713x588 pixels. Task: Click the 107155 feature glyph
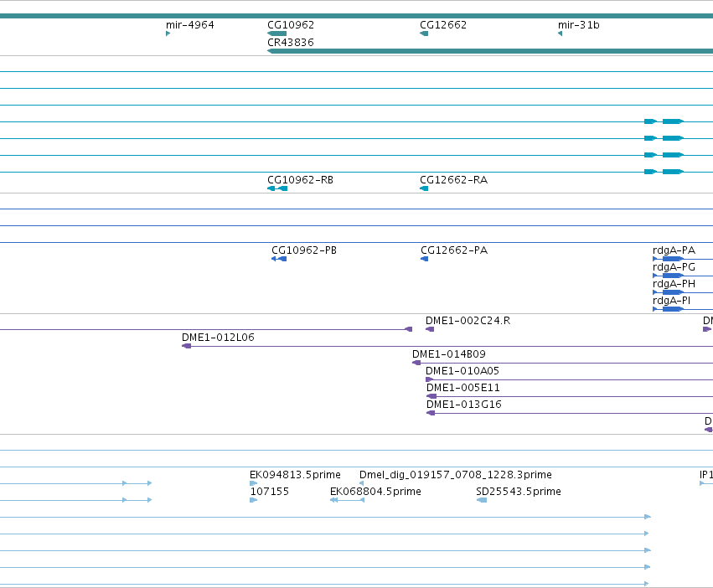pos(254,500)
